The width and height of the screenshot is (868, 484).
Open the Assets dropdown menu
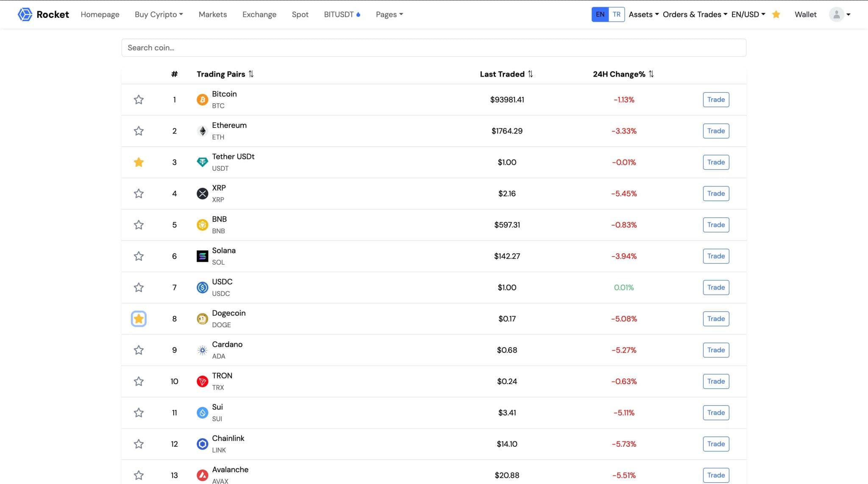643,14
